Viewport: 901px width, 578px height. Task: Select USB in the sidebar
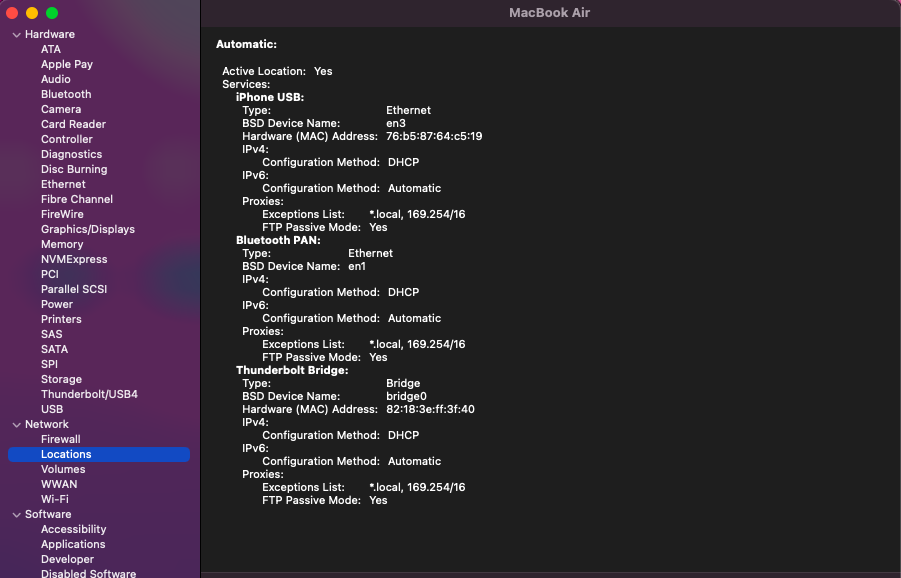click(52, 409)
